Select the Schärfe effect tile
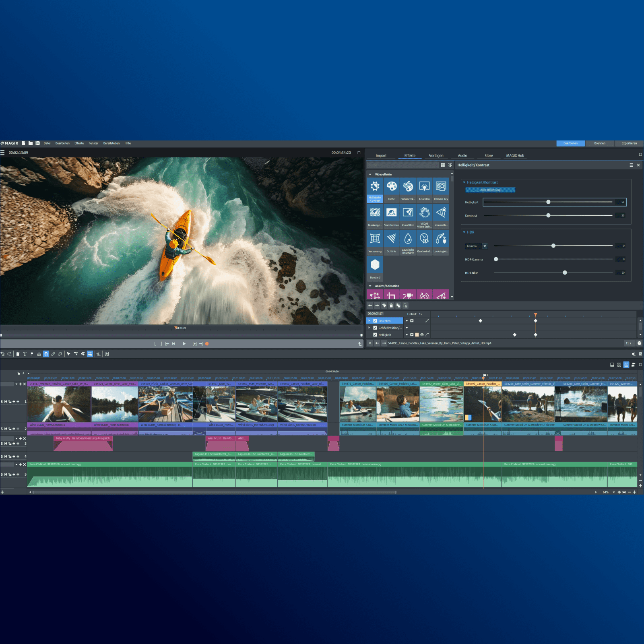 pos(391,243)
